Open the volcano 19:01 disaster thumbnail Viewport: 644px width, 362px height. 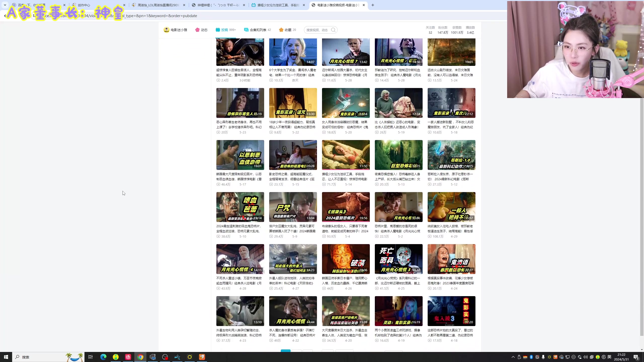tap(451, 52)
